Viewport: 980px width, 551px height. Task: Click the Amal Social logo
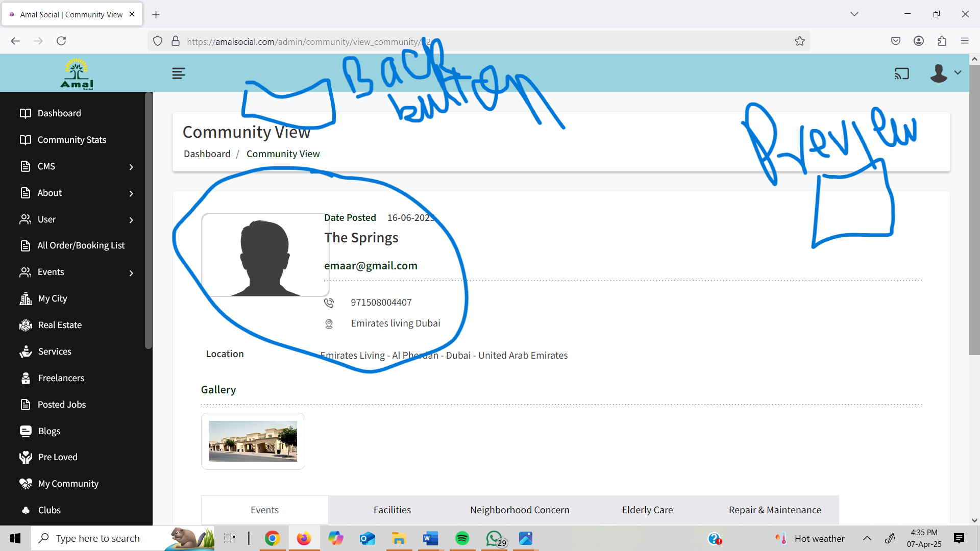[77, 73]
